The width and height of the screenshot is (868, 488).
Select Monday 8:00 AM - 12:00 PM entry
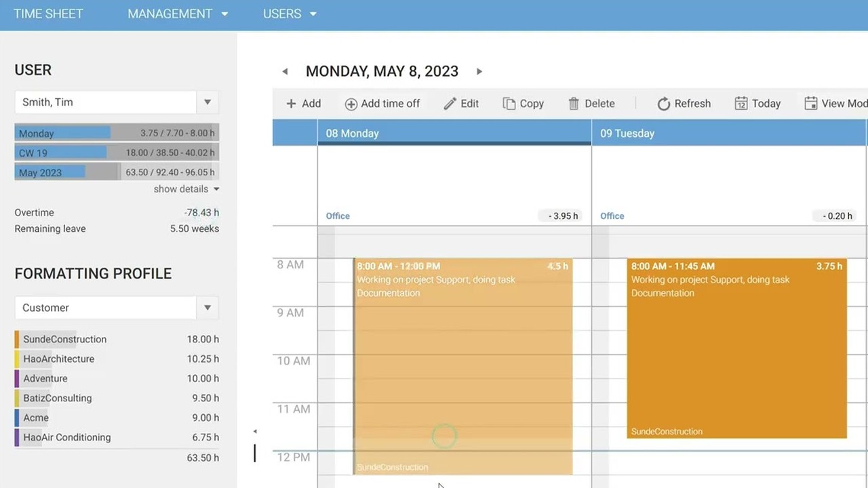[463, 367]
